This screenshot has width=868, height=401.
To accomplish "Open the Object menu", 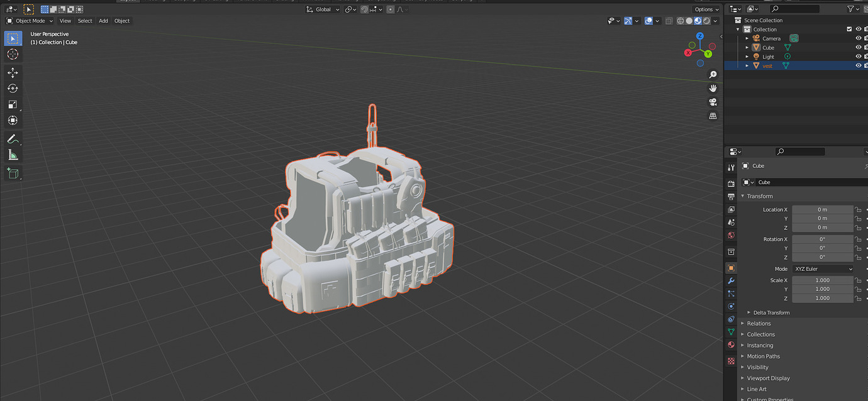I will point(122,21).
